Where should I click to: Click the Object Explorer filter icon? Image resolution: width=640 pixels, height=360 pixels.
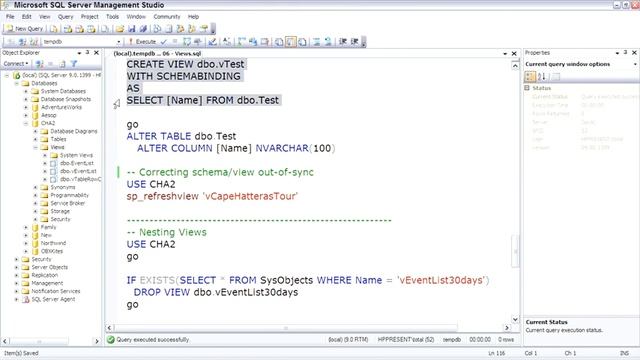tap(74, 64)
